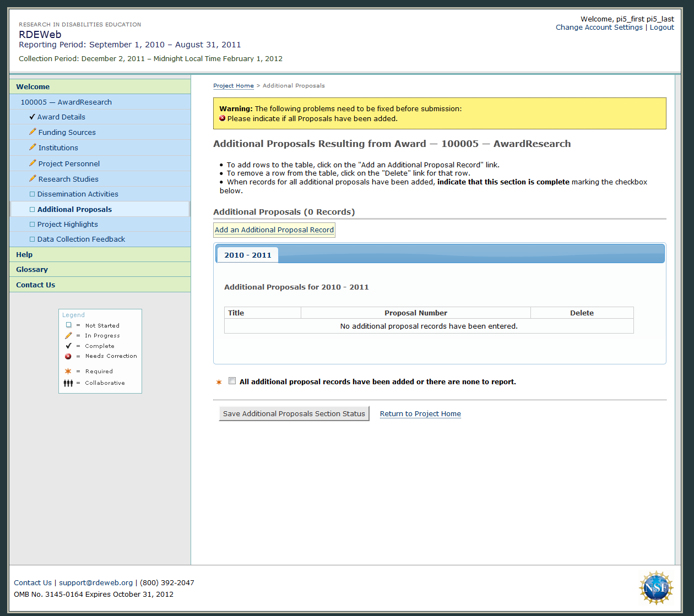Click the square icon beside Project Highlights
The height and width of the screenshot is (616, 694).
pos(32,225)
